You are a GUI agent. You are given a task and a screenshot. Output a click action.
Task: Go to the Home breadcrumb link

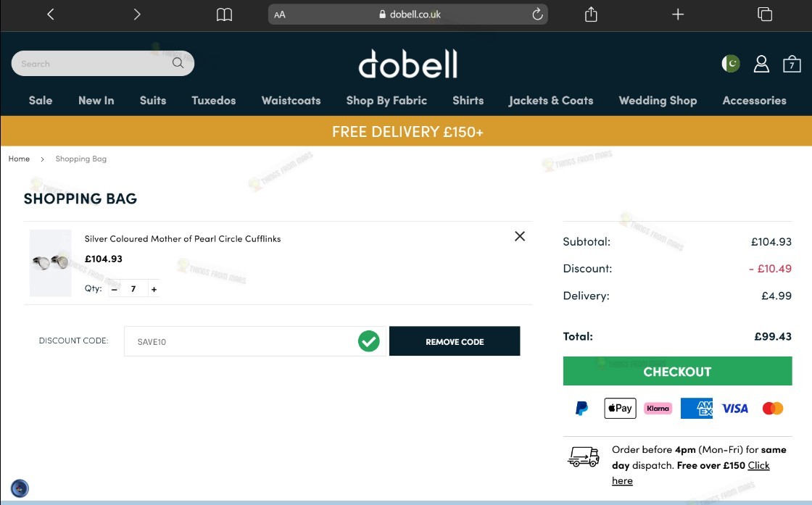[x=19, y=159]
